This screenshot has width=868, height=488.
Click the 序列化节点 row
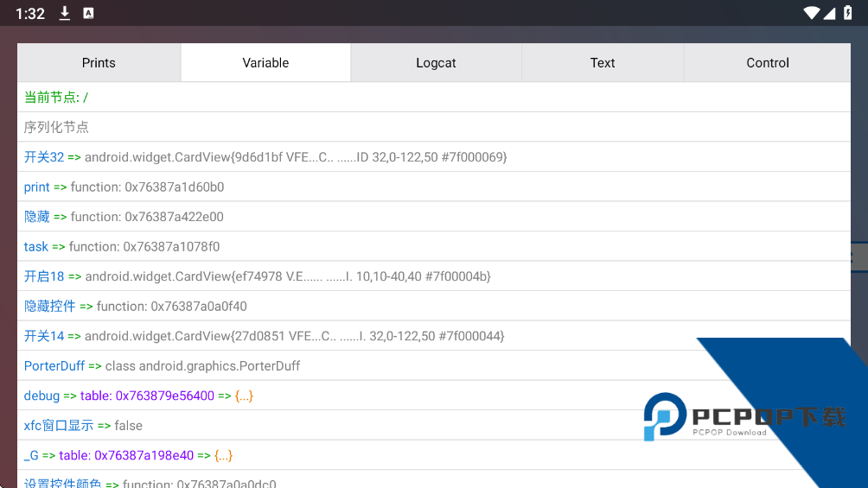pos(56,127)
